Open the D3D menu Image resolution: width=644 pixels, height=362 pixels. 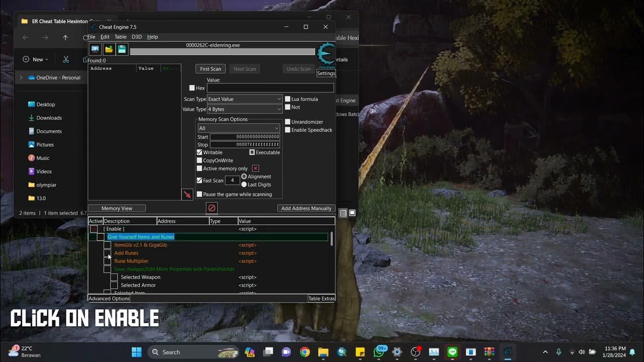tap(137, 37)
